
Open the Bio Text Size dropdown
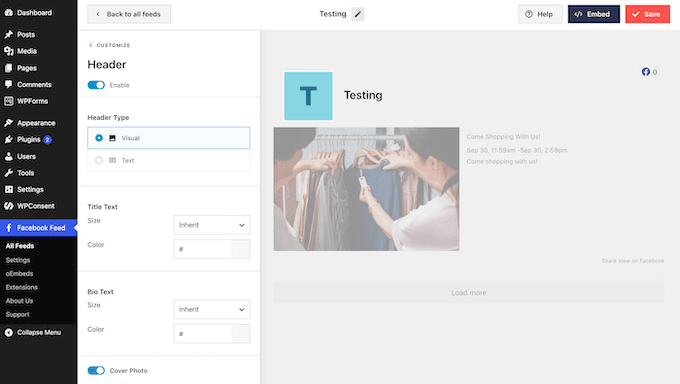(x=212, y=309)
